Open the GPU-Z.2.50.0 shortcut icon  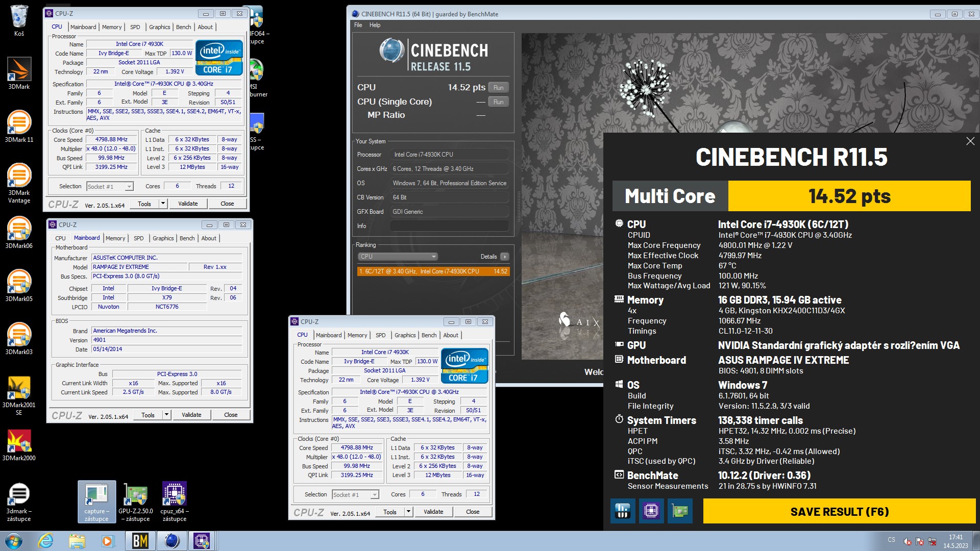click(136, 502)
